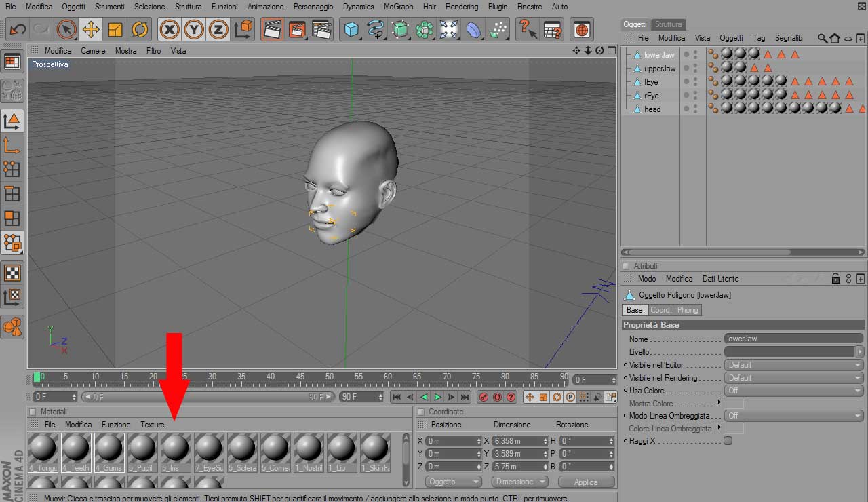
Task: Select the texture mode checkerboard icon
Action: click(12, 273)
